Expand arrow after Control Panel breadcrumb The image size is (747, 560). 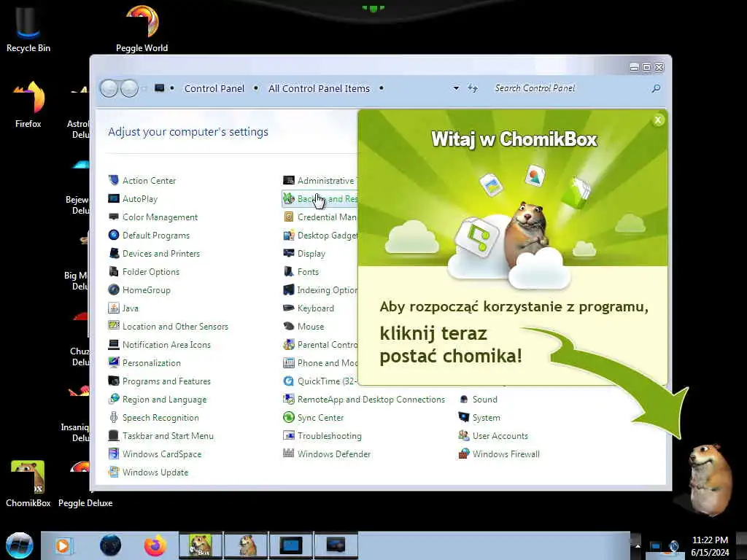[256, 88]
